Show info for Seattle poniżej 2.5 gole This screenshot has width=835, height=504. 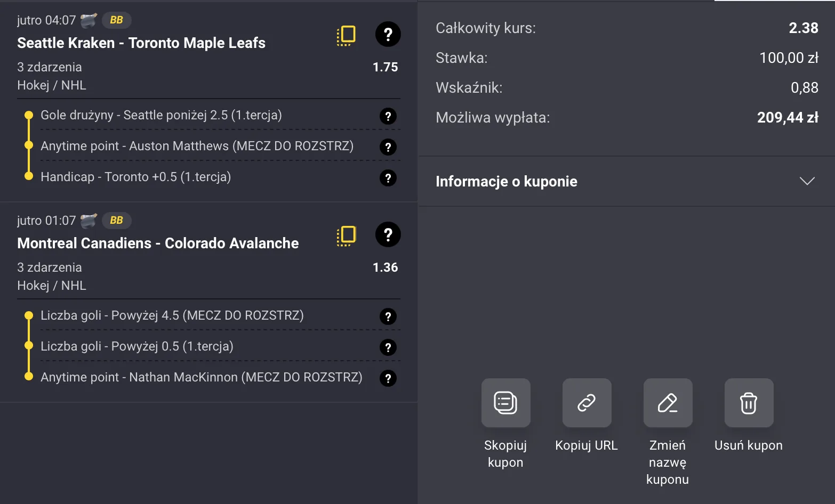click(x=388, y=116)
